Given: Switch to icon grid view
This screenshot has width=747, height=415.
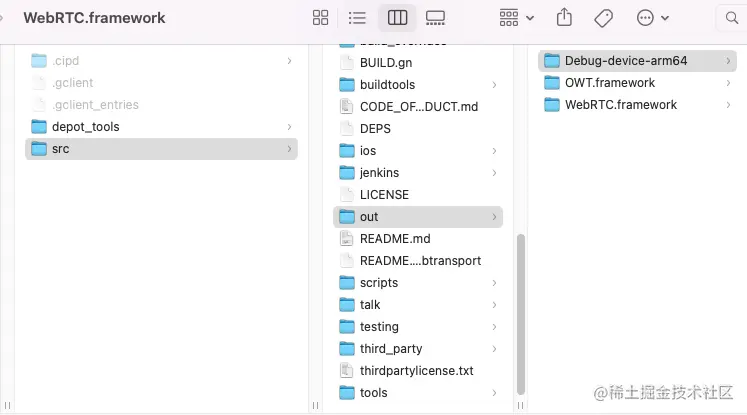Looking at the screenshot, I should pyautogui.click(x=320, y=18).
